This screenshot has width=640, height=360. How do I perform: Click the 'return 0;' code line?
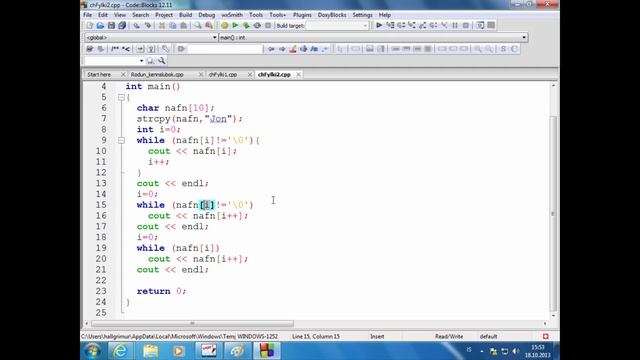pos(161,291)
